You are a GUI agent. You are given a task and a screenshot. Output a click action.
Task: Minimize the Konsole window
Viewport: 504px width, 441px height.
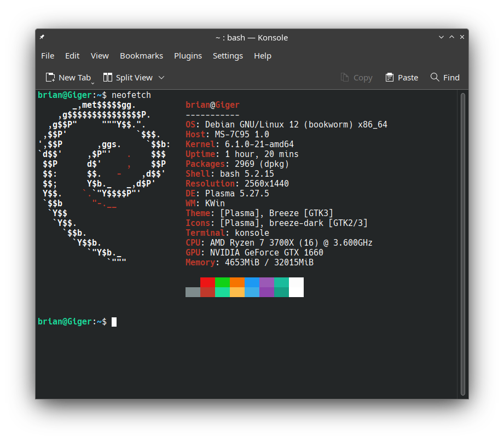tap(441, 37)
